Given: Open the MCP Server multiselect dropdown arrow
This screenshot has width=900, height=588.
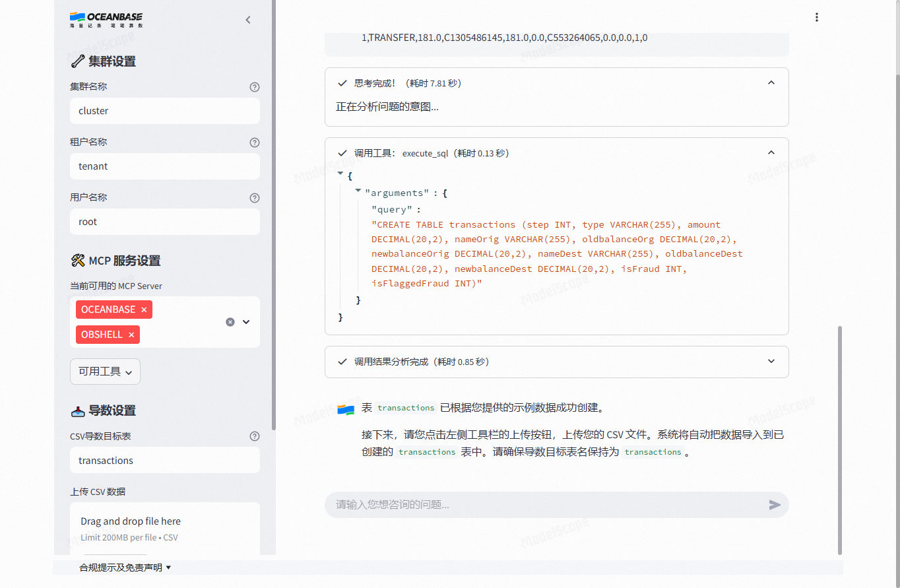Looking at the screenshot, I should (x=246, y=322).
